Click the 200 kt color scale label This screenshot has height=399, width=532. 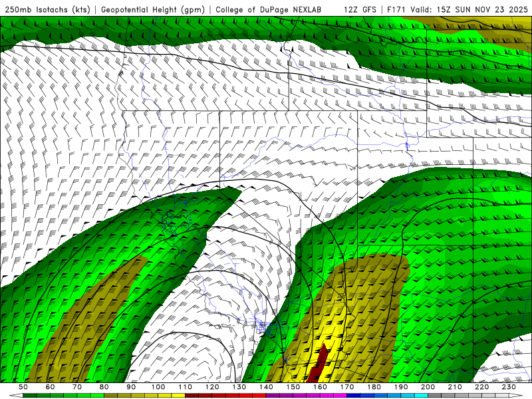tap(428, 387)
